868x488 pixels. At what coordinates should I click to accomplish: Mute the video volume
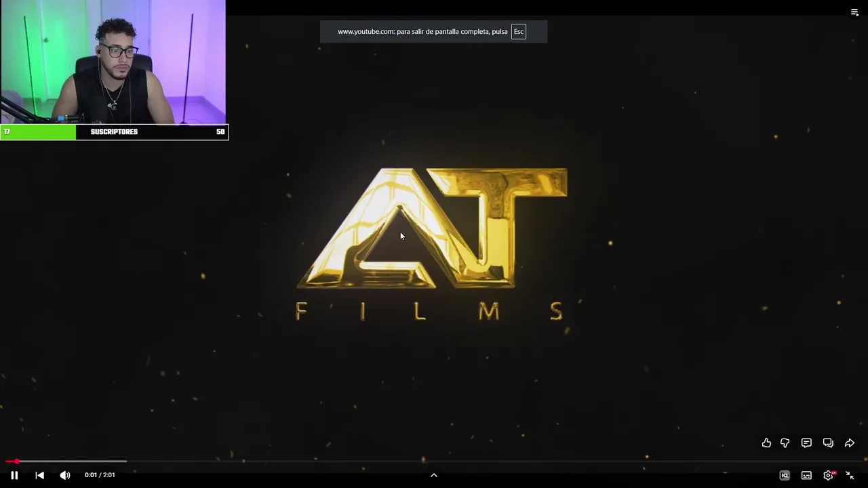(x=65, y=475)
